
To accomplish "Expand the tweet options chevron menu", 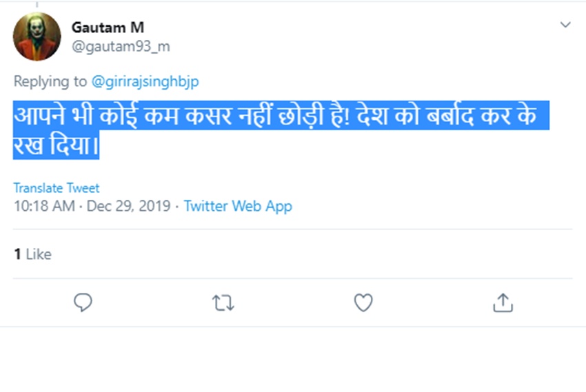I will pyautogui.click(x=565, y=25).
